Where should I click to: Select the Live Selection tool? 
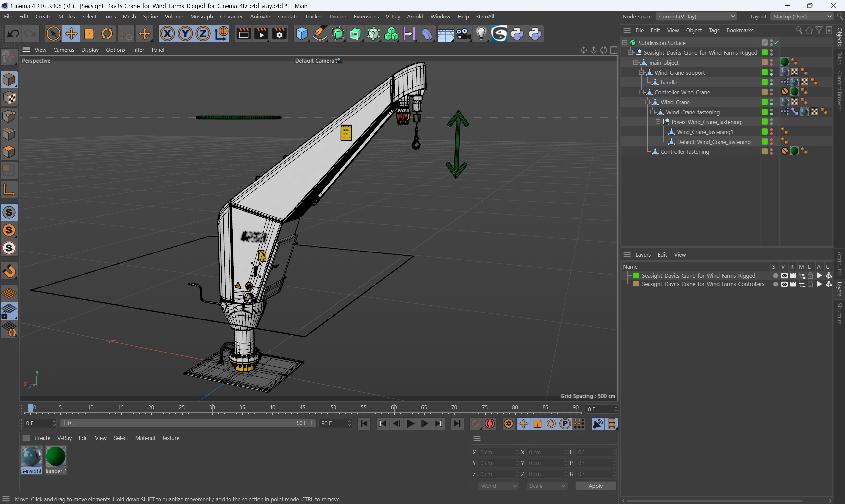[x=53, y=34]
